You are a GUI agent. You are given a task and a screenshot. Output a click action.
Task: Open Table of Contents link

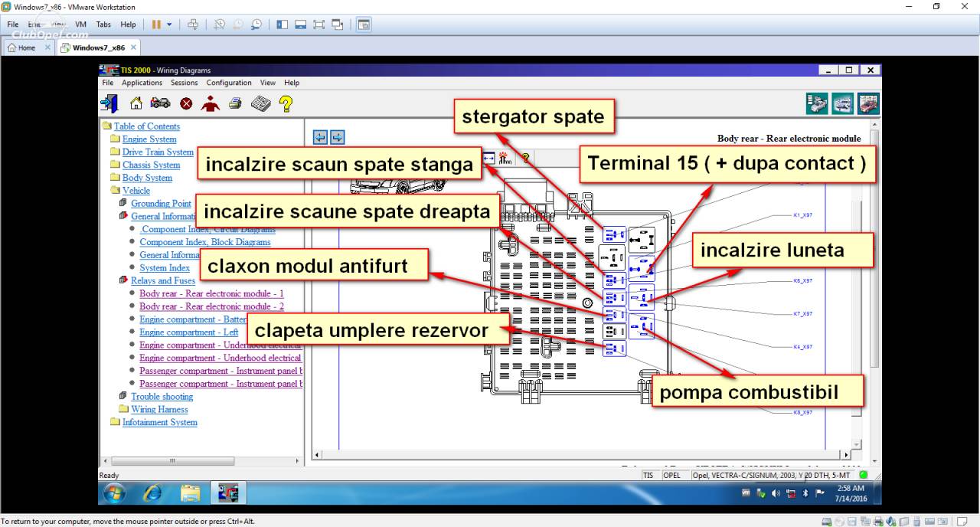tap(147, 126)
